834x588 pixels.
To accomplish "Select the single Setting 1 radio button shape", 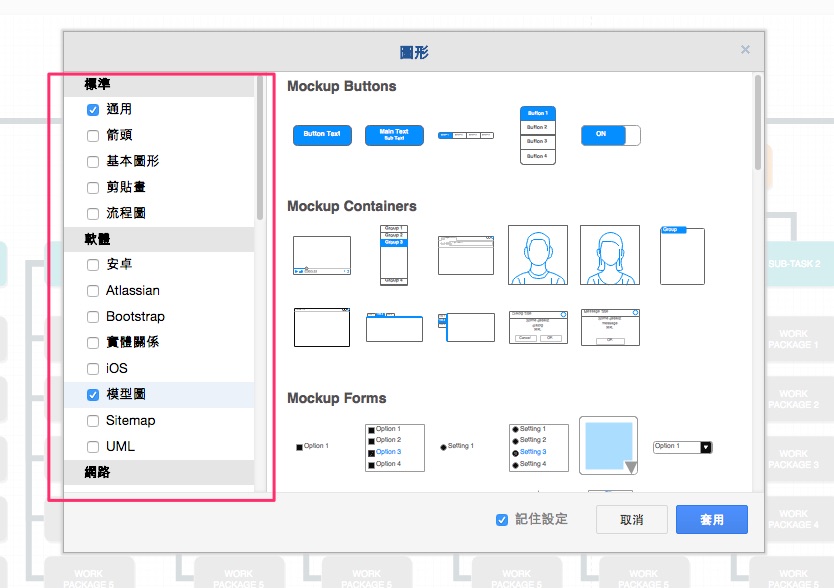I will coord(457,446).
